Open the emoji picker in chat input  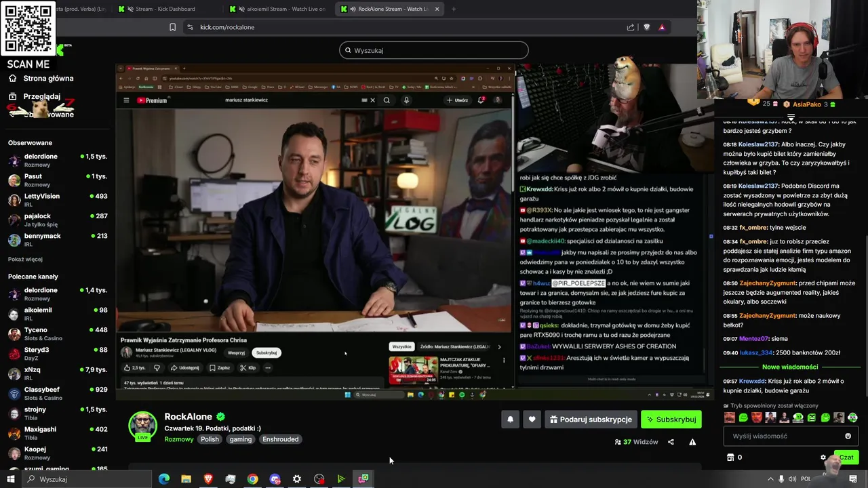848,436
